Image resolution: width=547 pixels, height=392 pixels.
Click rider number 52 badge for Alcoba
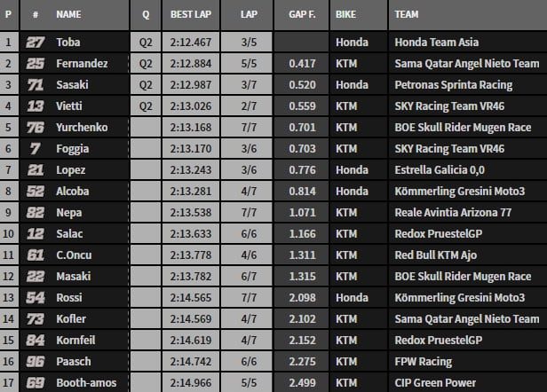click(35, 192)
